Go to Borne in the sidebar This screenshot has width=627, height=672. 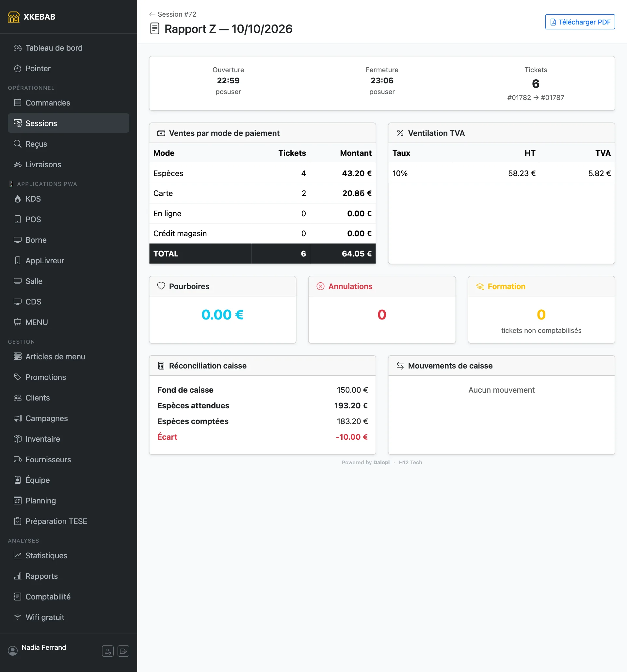point(69,240)
